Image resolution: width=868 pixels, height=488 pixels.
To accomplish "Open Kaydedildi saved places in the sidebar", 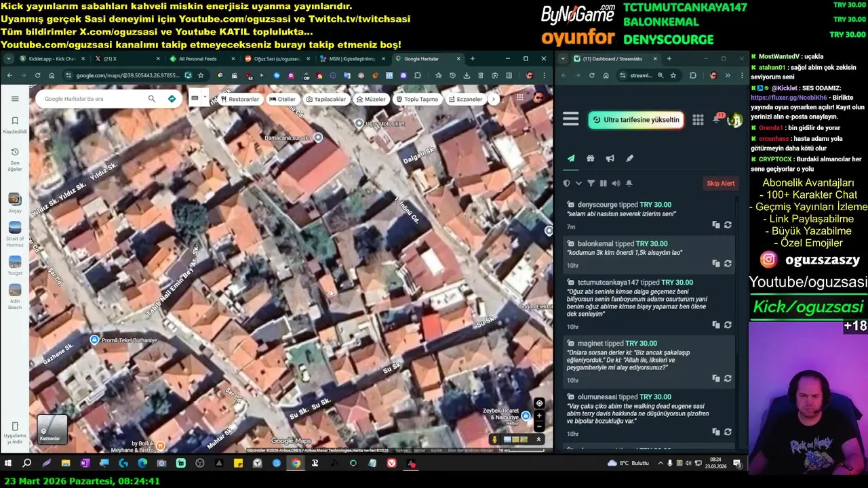I will click(15, 125).
